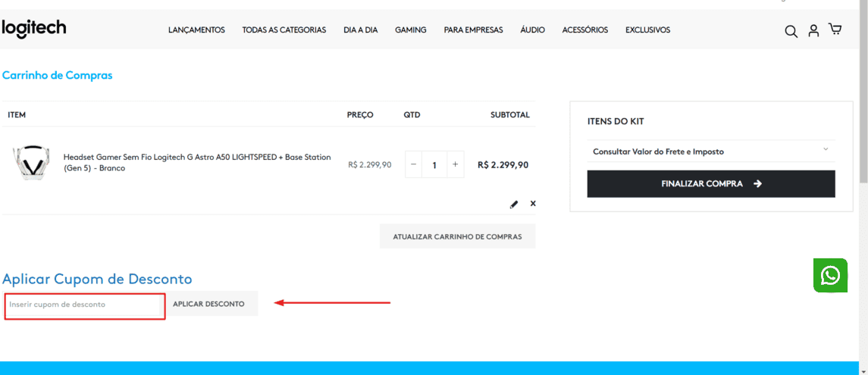Focus the Inserir cupom de desconto field

(84, 305)
